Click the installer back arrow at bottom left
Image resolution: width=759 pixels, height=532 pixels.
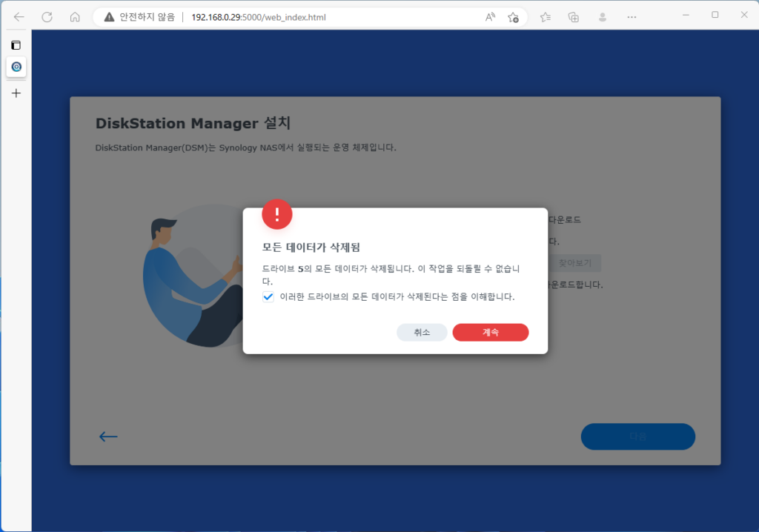point(108,436)
